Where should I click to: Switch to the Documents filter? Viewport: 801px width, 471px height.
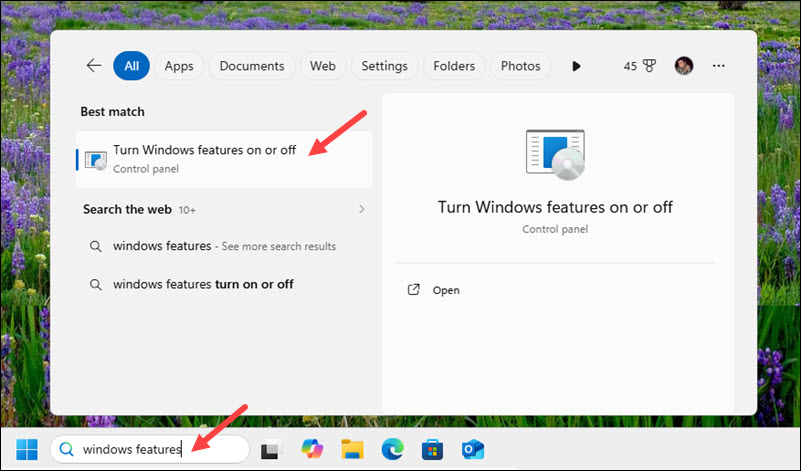pyautogui.click(x=252, y=66)
